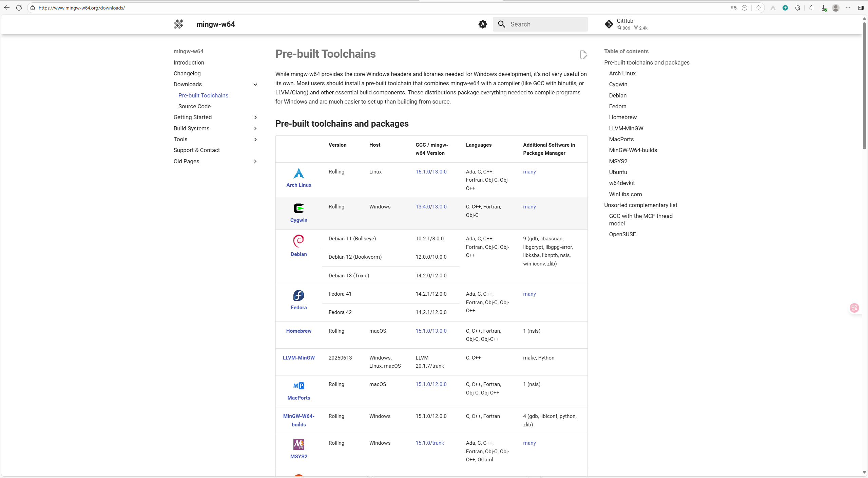Click the mingw-w64 site title
868x478 pixels.
click(215, 24)
